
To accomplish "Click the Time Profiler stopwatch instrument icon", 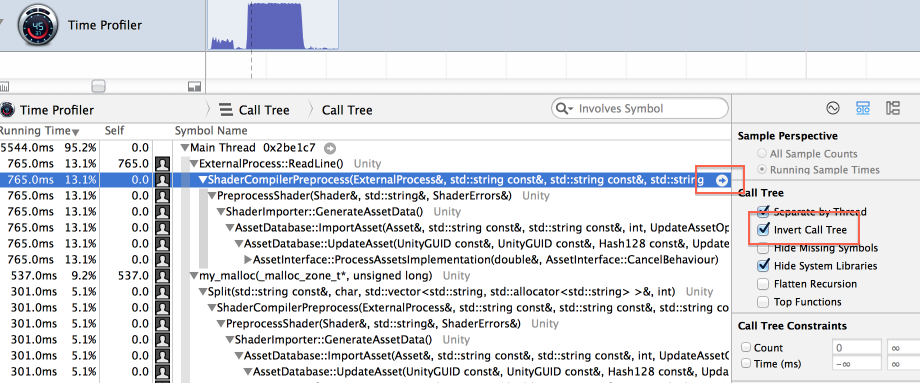I will 39,25.
